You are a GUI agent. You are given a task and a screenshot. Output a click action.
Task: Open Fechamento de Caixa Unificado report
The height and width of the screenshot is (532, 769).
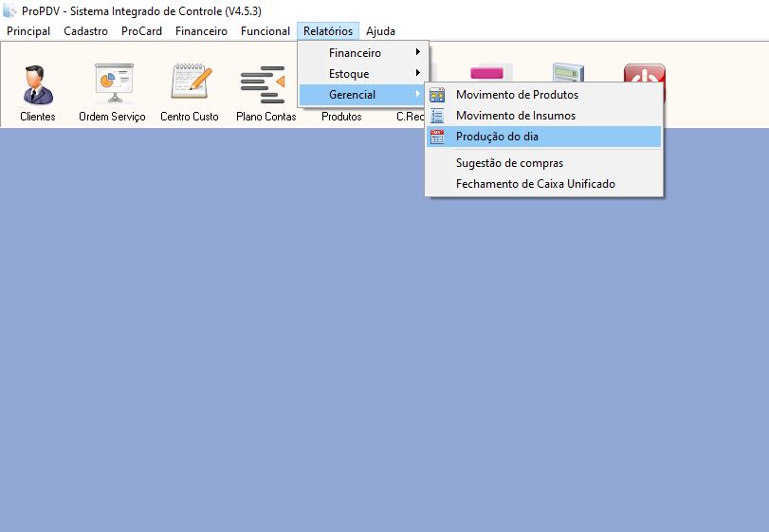[x=544, y=184]
